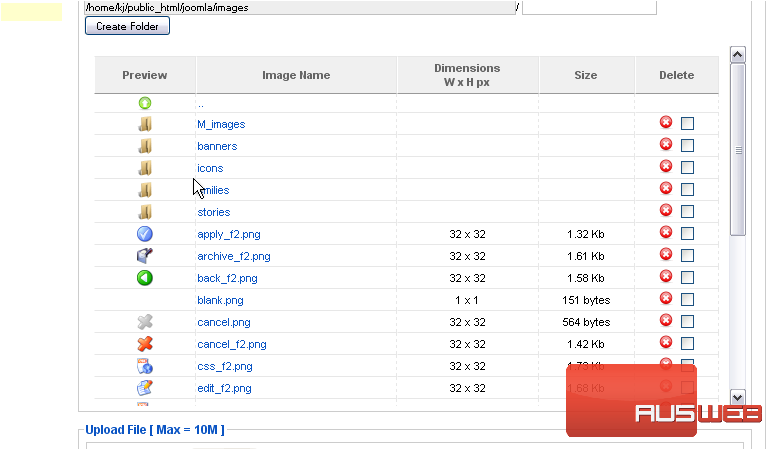Click the '1 x 1' dimensions cell
The width and height of the screenshot is (776, 450).
tap(467, 300)
